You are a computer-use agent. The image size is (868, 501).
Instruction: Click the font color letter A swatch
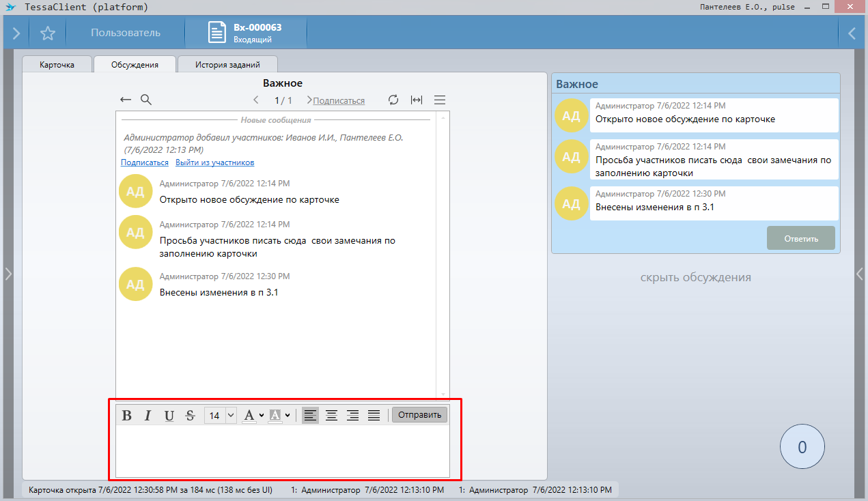(249, 415)
